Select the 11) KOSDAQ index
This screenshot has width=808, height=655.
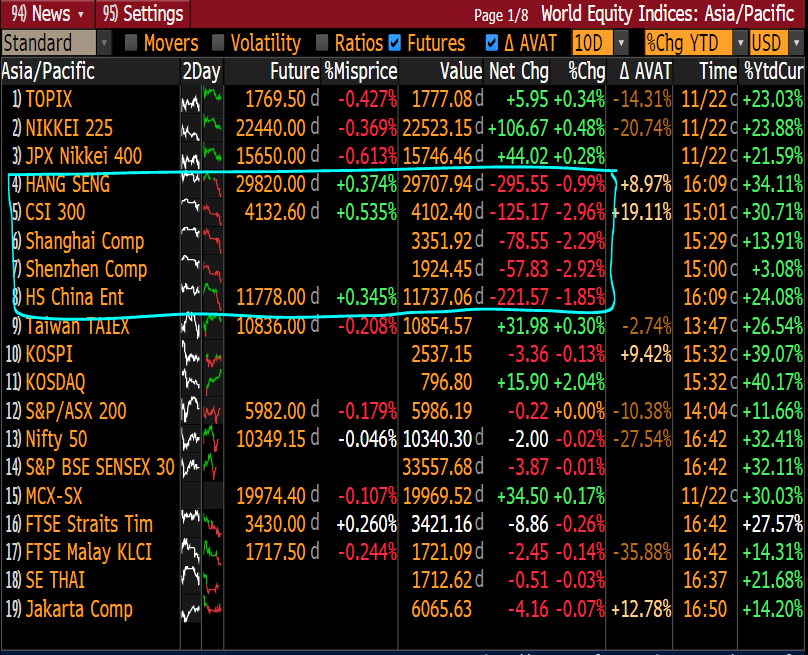point(45,382)
